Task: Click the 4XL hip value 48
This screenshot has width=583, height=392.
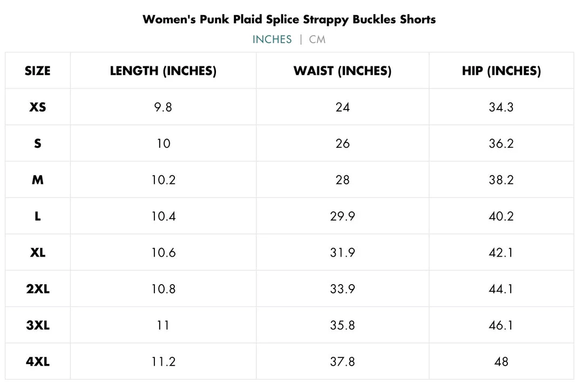Action: tap(501, 362)
